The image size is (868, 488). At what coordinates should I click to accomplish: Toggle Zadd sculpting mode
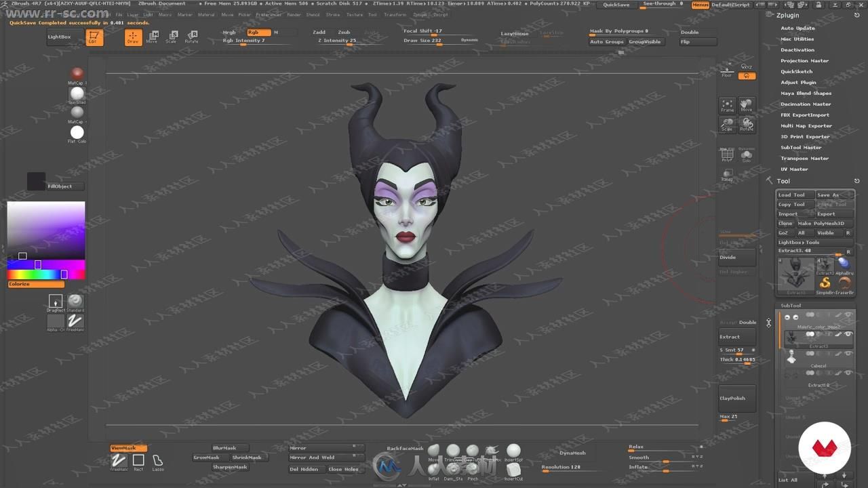pos(319,32)
